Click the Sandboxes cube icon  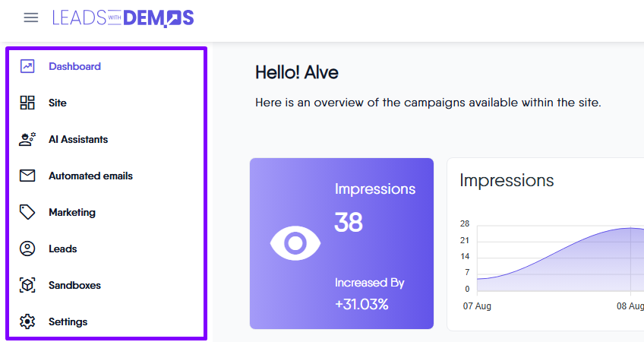pos(27,285)
